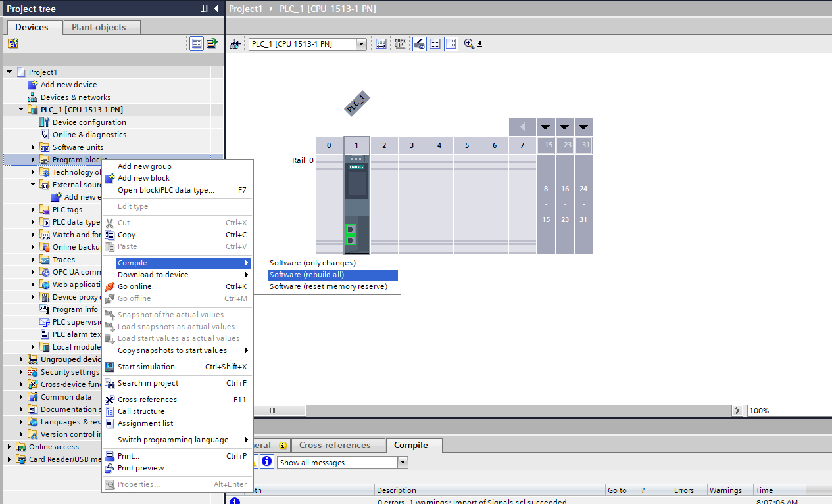The height and width of the screenshot is (504, 832).
Task: Click the show module labels icon
Action: [381, 44]
